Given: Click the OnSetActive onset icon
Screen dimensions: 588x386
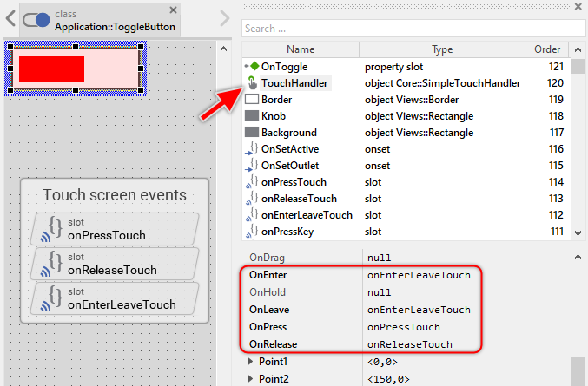Looking at the screenshot, I should pyautogui.click(x=252, y=149).
